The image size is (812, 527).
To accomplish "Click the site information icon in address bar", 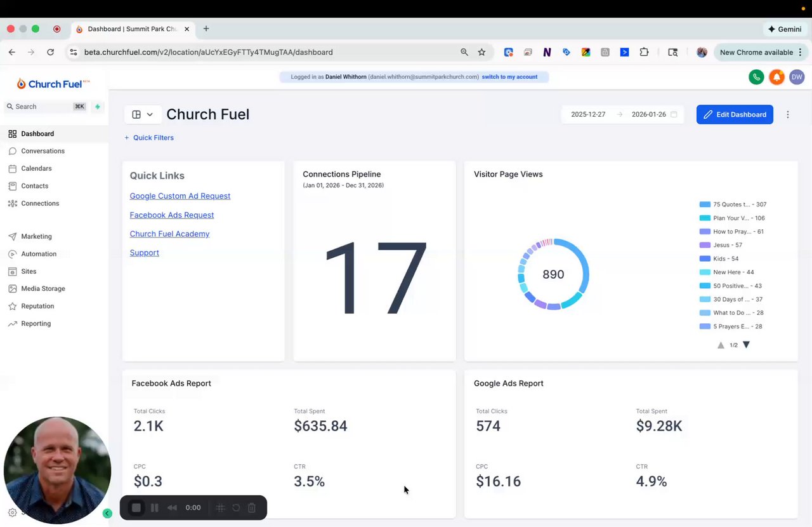I will tap(73, 52).
